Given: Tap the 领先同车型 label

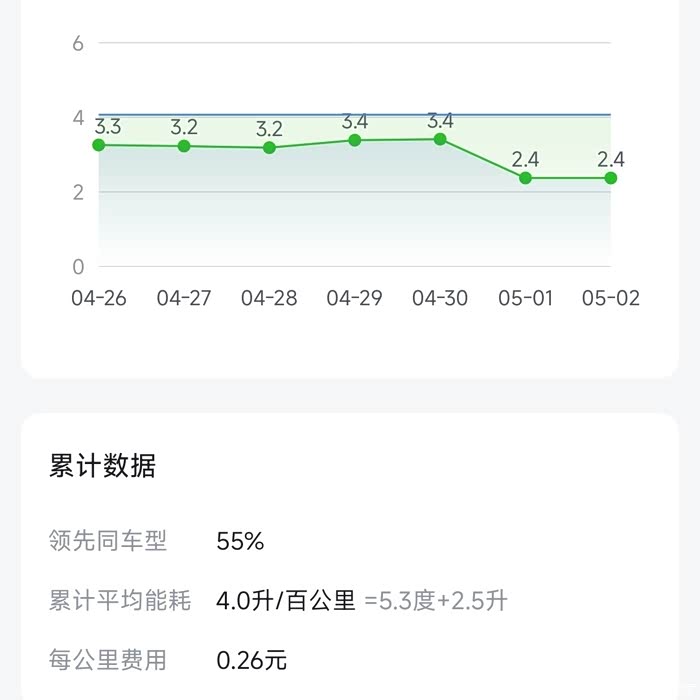Looking at the screenshot, I should tap(108, 541).
